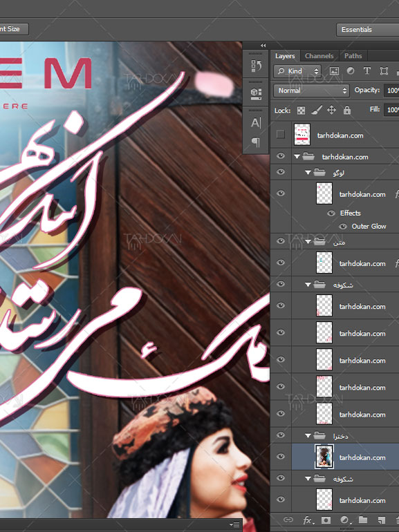
Task: Select the دخترا group name
Action: click(340, 436)
